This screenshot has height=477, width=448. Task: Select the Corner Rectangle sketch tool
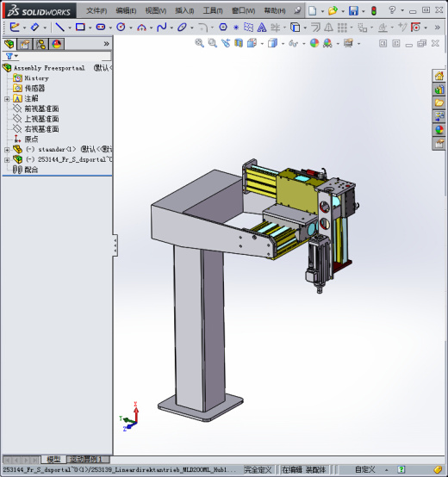tap(80, 28)
